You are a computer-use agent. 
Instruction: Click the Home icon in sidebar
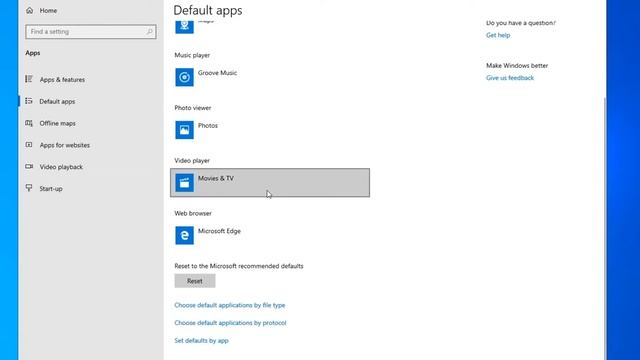[29, 11]
